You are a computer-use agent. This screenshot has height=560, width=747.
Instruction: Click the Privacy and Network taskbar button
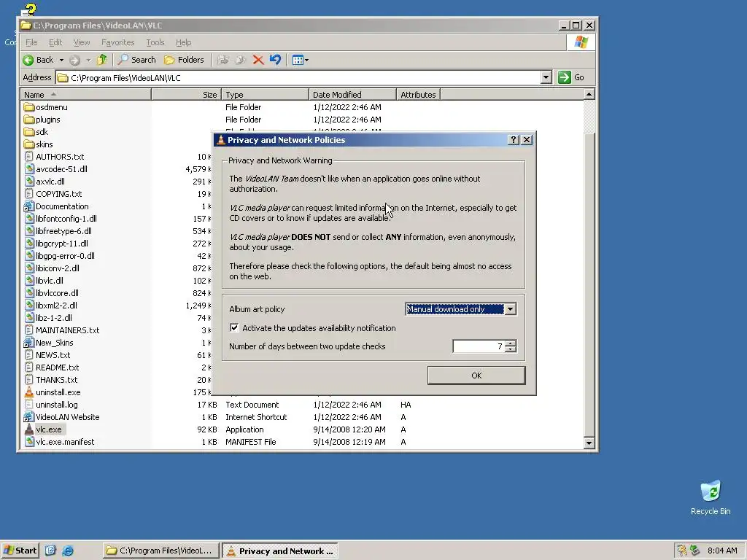280,551
